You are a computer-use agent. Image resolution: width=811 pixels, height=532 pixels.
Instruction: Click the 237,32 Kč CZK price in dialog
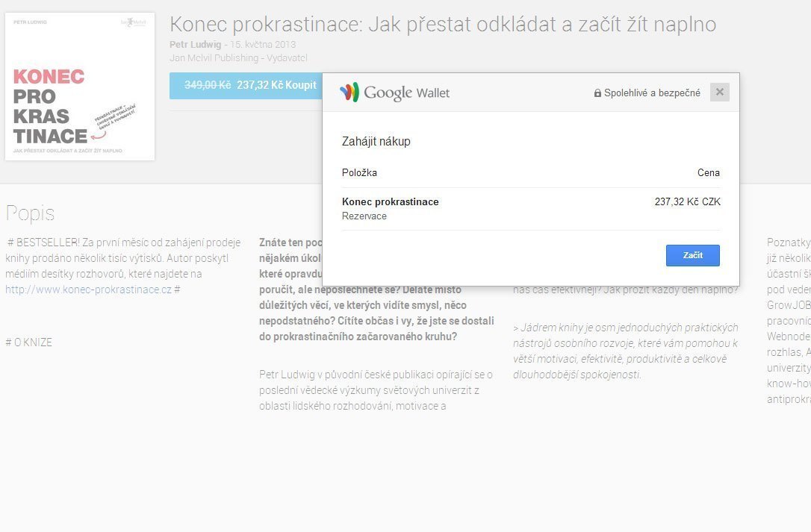point(687,201)
